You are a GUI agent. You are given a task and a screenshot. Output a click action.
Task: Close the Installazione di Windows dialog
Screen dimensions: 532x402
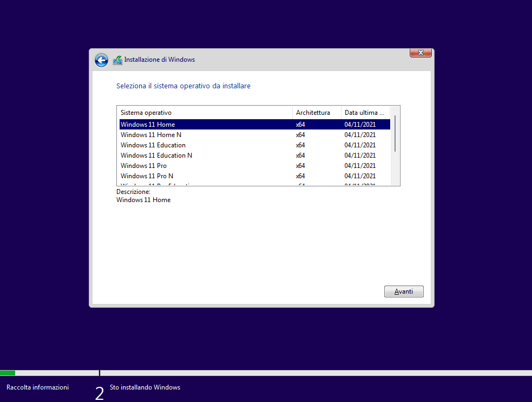pos(421,53)
